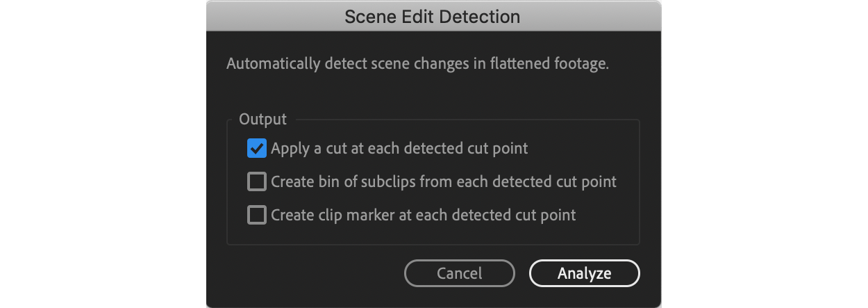Click the 'Create bin of subclips from each detected cut point' label
Viewport: 868px width, 308px height.
coord(444,182)
